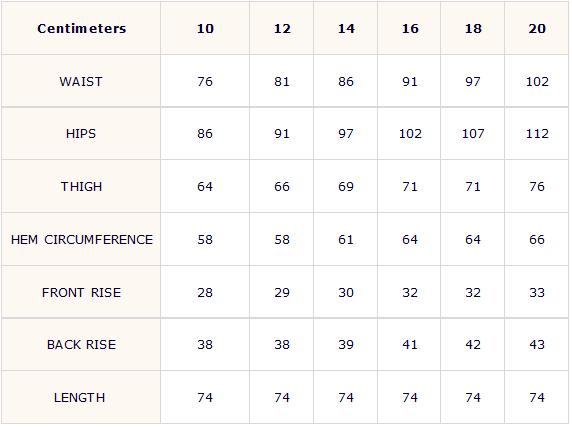Select back rise value 41
This screenshot has width=572, height=427.
click(410, 345)
